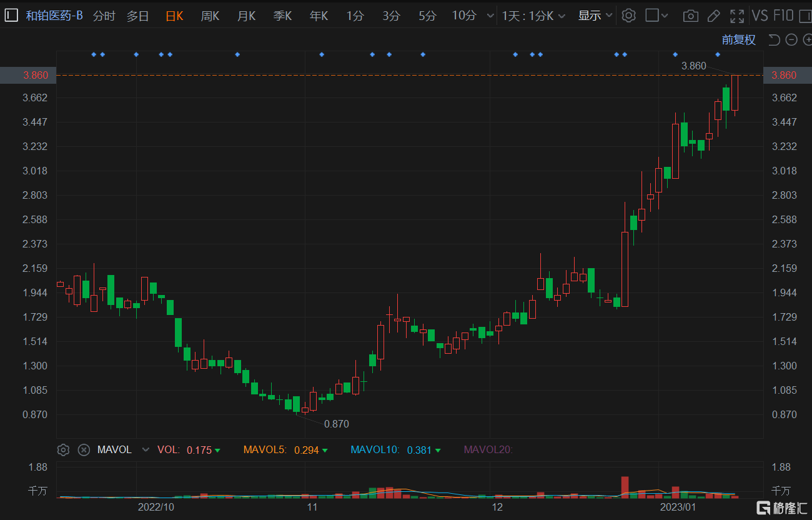Switch to 多日 multi-day view
Screen dimensions: 812x520
click(x=138, y=16)
